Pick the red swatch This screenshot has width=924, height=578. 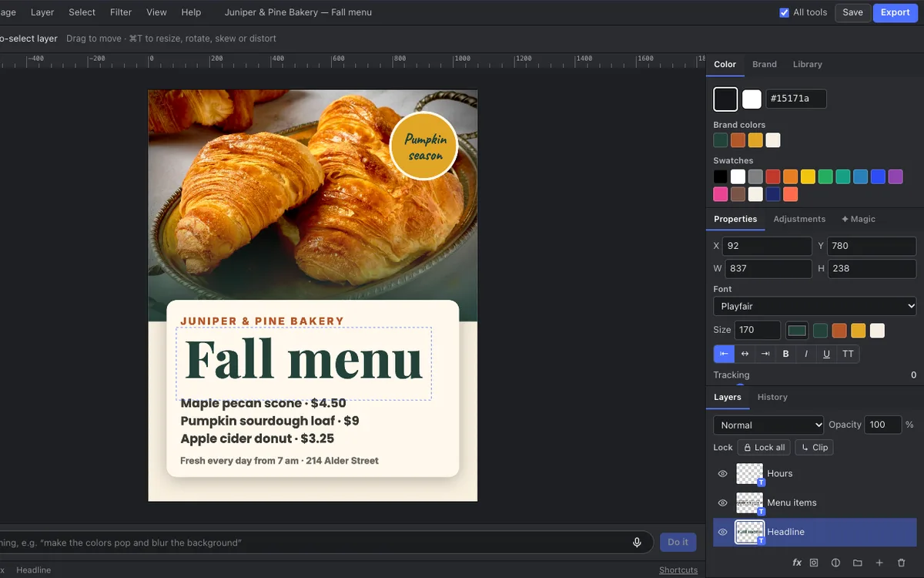click(x=772, y=177)
